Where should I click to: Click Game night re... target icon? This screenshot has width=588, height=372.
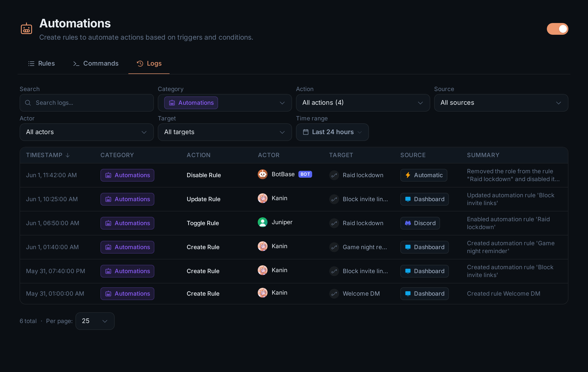[x=334, y=247]
